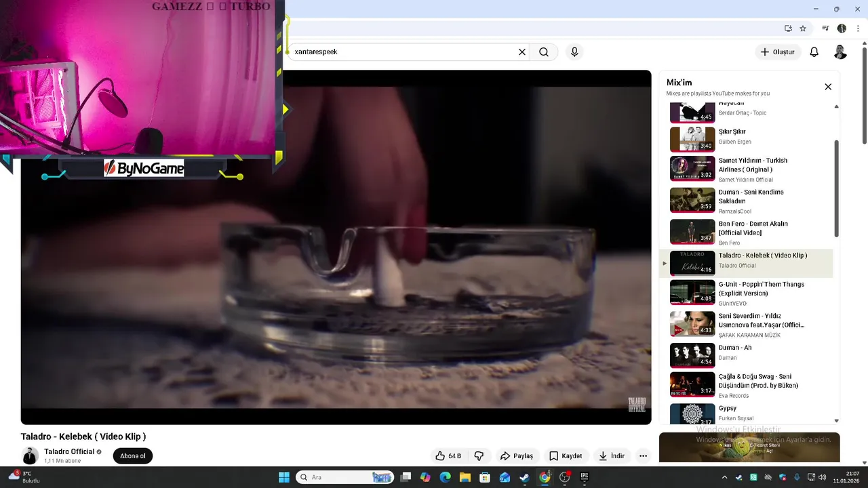Open more actions three-dot button under video
This screenshot has width=868, height=488.
tap(643, 456)
